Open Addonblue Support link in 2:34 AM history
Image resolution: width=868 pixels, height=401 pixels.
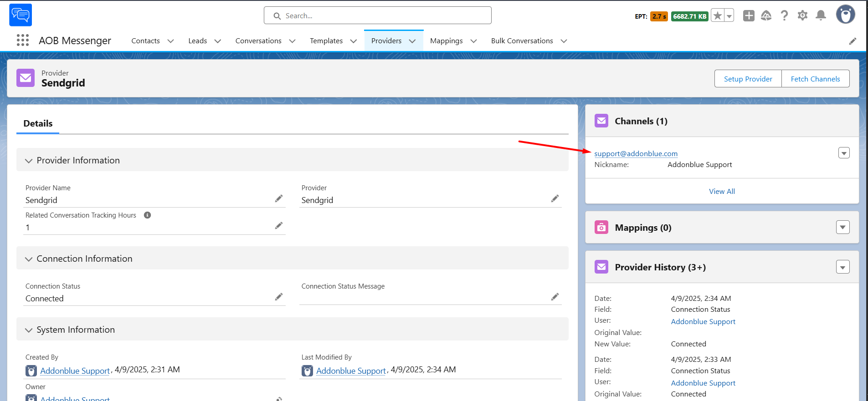click(x=703, y=321)
